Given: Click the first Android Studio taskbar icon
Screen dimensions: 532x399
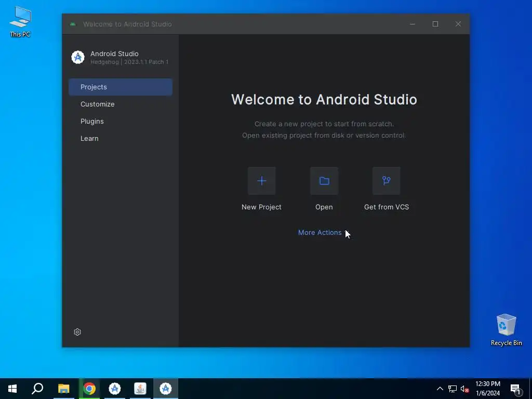Looking at the screenshot, I should point(115,389).
